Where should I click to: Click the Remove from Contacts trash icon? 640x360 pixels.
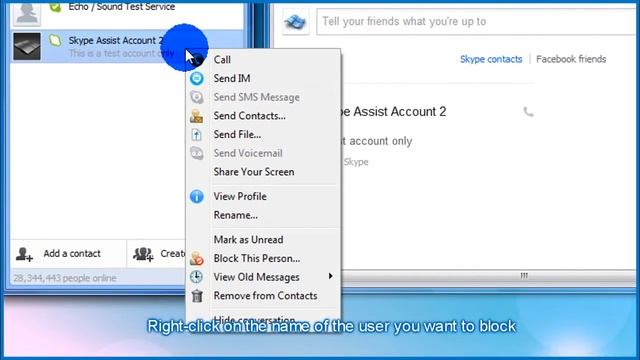197,296
